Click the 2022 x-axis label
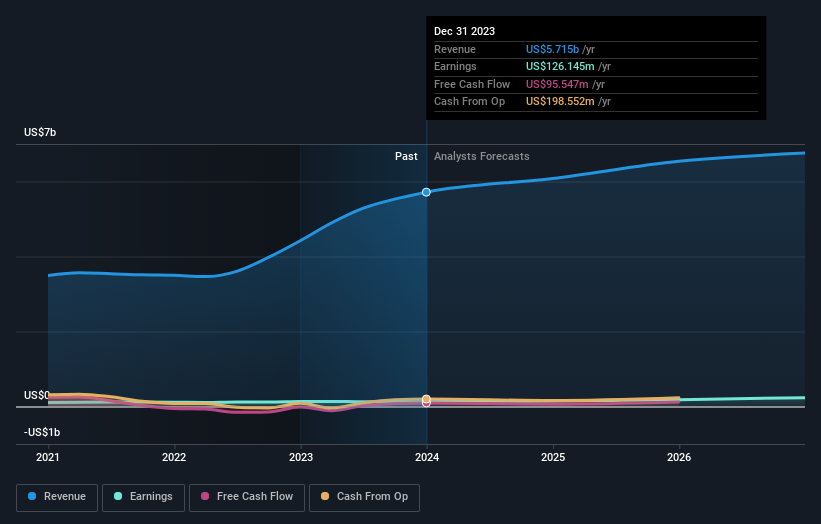 (174, 458)
